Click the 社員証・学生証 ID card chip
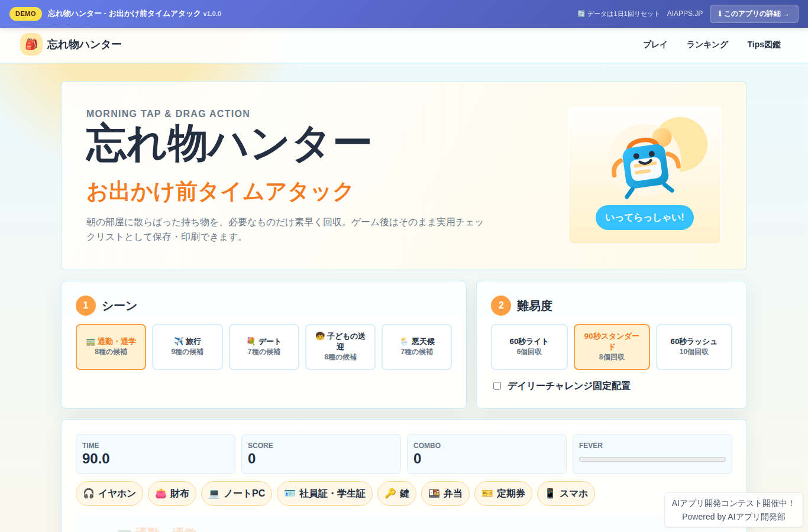The image size is (808, 532). 325,494
